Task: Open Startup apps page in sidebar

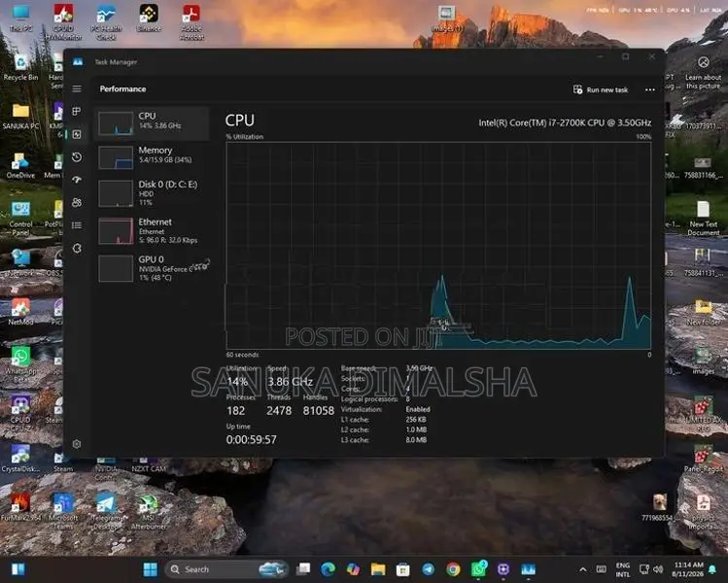Action: pos(77,180)
